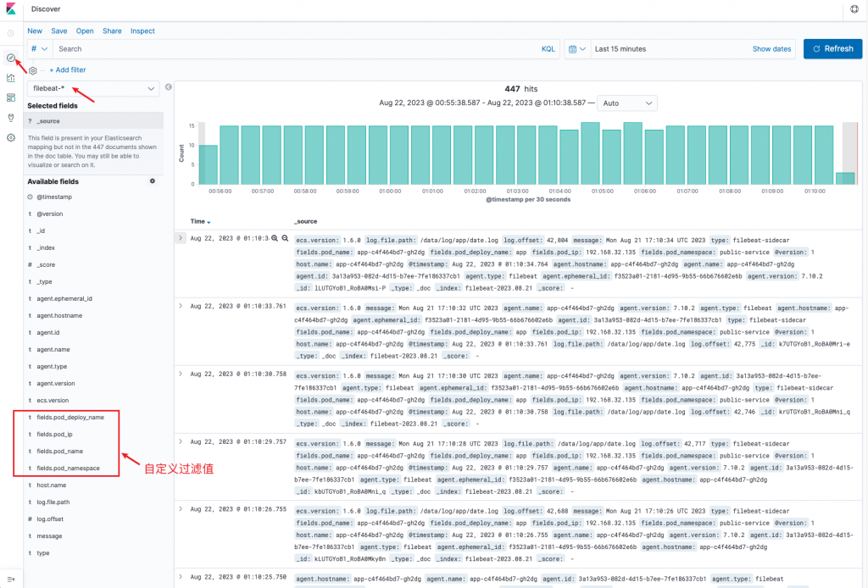Image resolution: width=868 pixels, height=588 pixels.
Task: Click zoom-out filter-out-value icon in first row
Action: coord(285,238)
